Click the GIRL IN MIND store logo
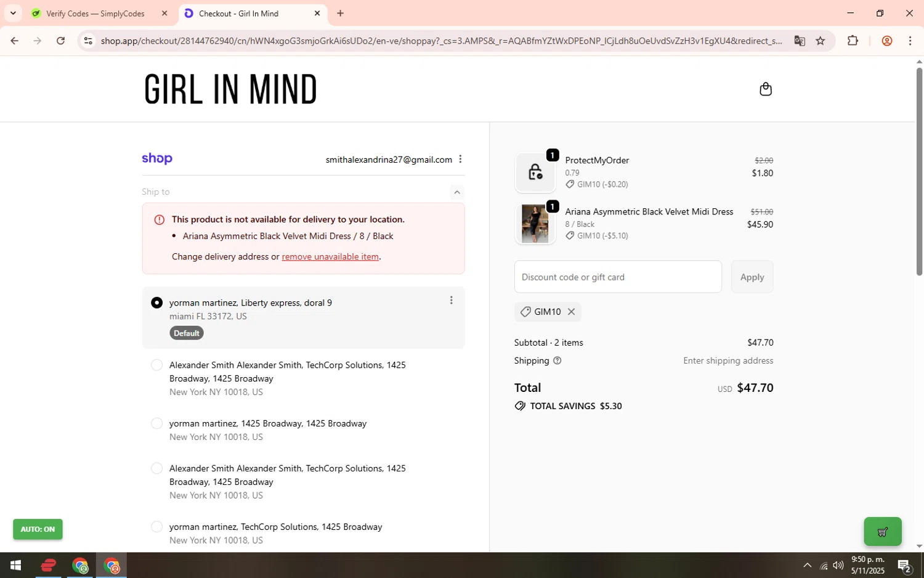Viewport: 924px width, 578px height. pos(230,89)
